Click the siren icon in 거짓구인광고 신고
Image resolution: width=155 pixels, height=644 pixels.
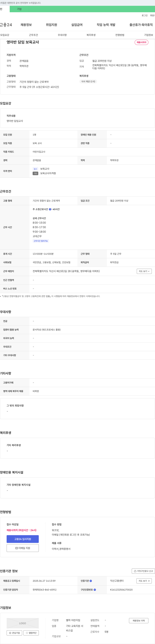(135, 571)
